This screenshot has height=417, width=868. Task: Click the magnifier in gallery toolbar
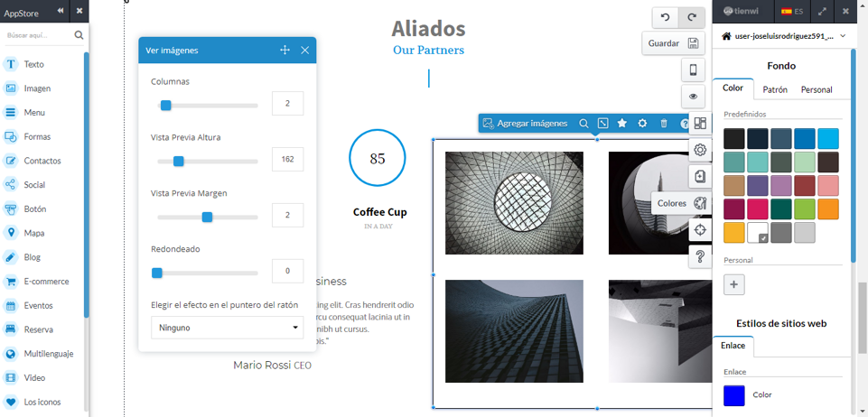coord(583,124)
